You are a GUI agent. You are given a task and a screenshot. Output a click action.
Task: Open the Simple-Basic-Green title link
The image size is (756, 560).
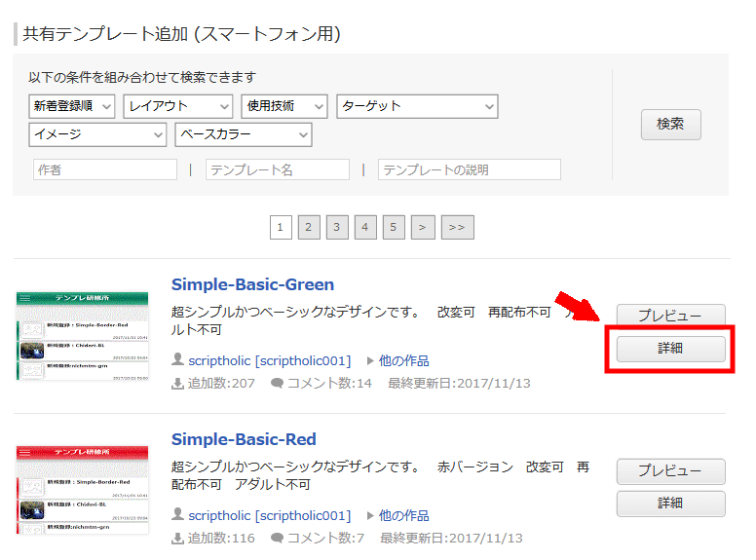pos(252,284)
